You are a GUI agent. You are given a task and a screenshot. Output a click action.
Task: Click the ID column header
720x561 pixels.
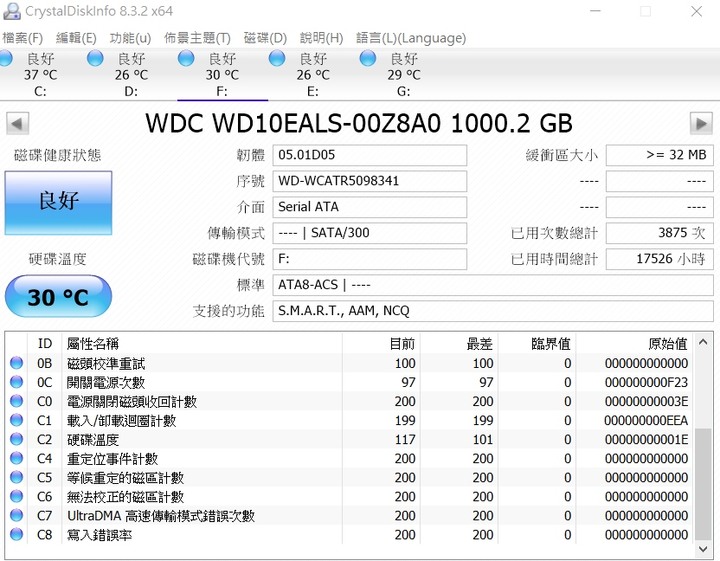tap(45, 343)
